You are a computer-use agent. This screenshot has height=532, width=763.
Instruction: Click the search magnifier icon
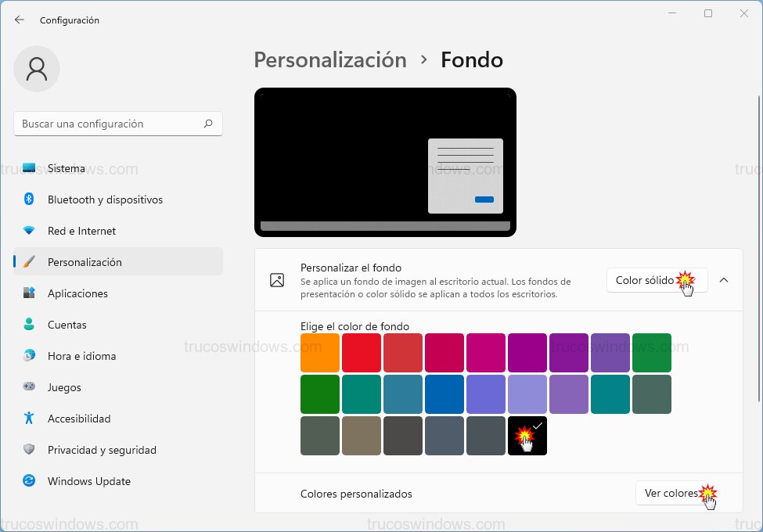(x=208, y=124)
